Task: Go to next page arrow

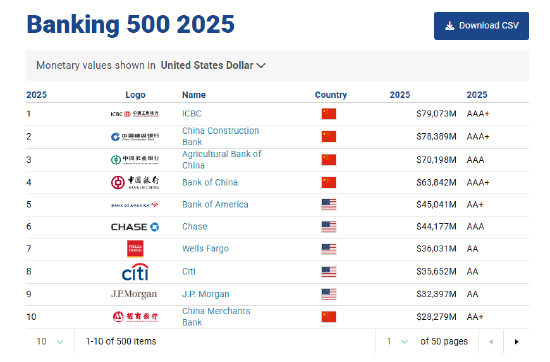Action: (x=516, y=342)
